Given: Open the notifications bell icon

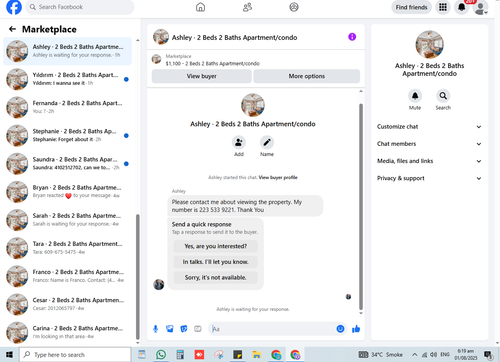Looking at the screenshot, I should [461, 7].
